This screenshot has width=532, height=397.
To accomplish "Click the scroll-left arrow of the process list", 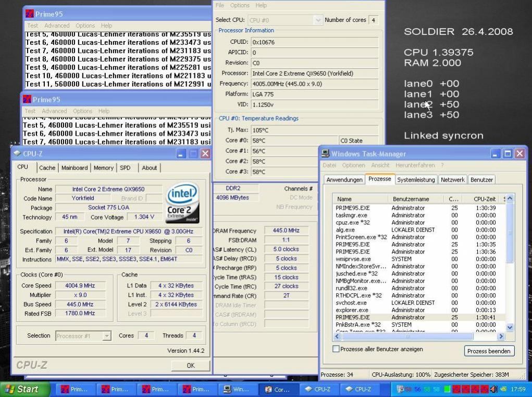I will [337, 336].
